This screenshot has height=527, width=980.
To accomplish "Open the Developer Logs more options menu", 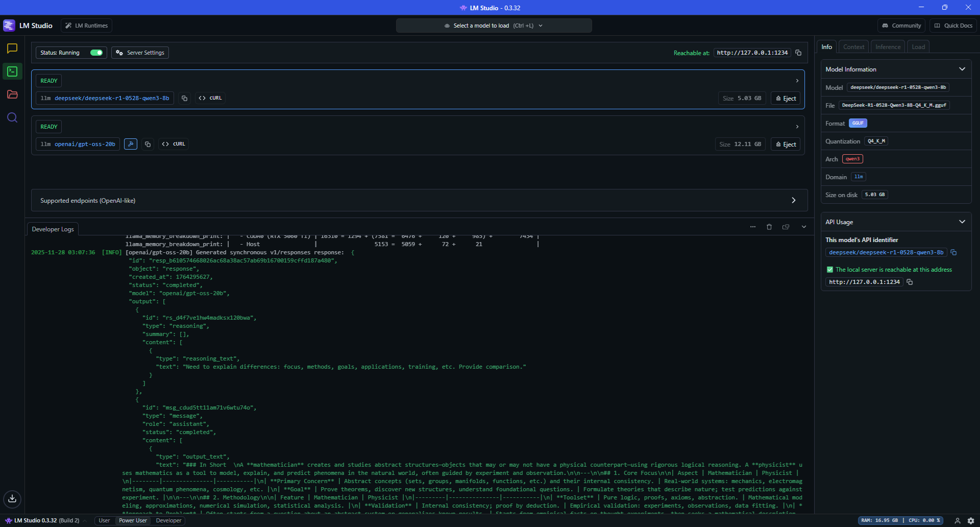I will [x=753, y=227].
